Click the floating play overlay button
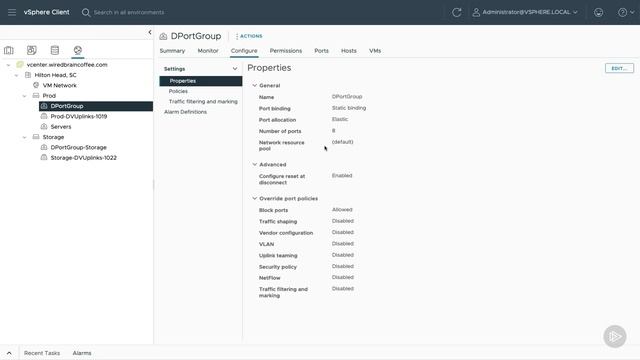The width and height of the screenshot is (640, 360). 615,336
